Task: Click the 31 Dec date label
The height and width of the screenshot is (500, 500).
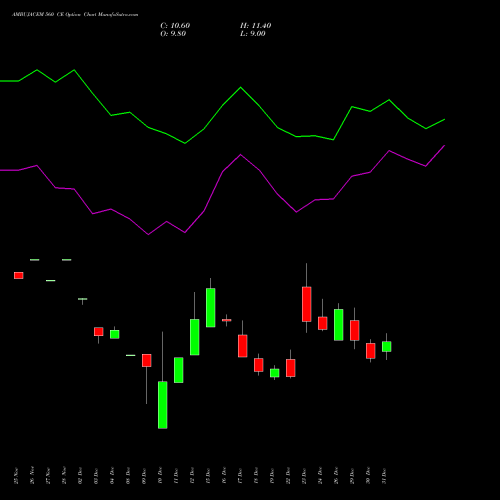Action: pos(384,476)
